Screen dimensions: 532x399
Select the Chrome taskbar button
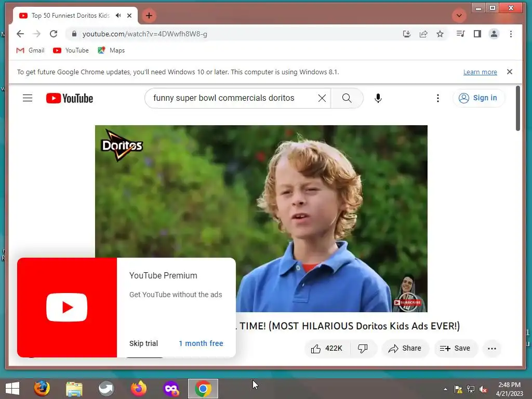203,389
